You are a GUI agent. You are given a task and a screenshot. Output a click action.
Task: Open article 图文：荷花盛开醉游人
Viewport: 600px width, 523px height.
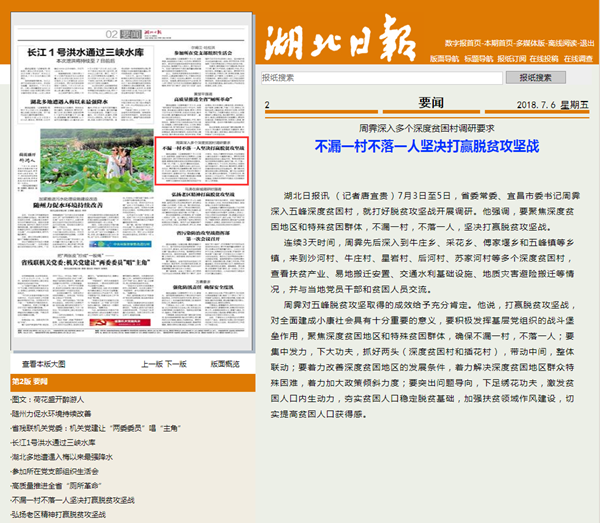47,399
